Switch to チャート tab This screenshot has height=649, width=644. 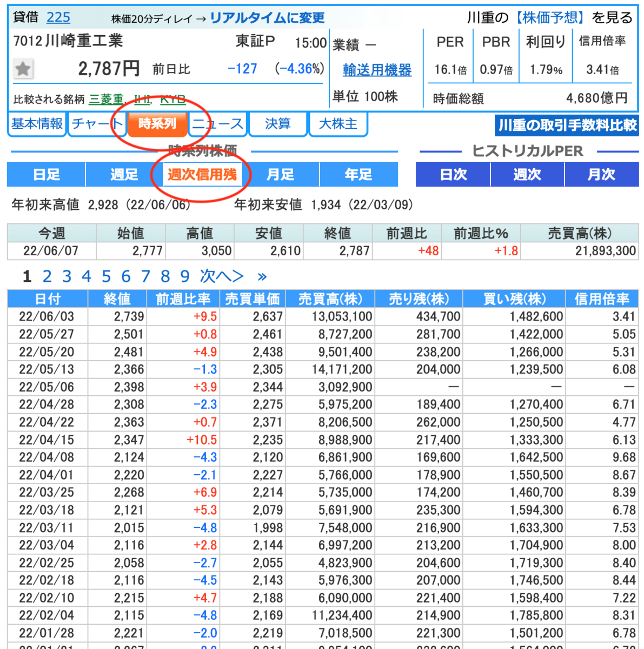pyautogui.click(x=97, y=124)
